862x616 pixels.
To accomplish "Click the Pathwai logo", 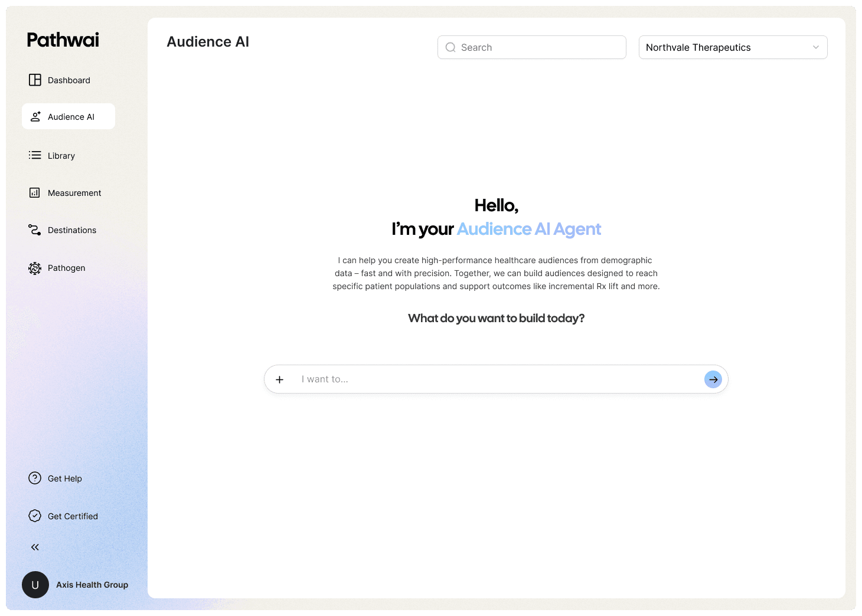I will coord(63,40).
